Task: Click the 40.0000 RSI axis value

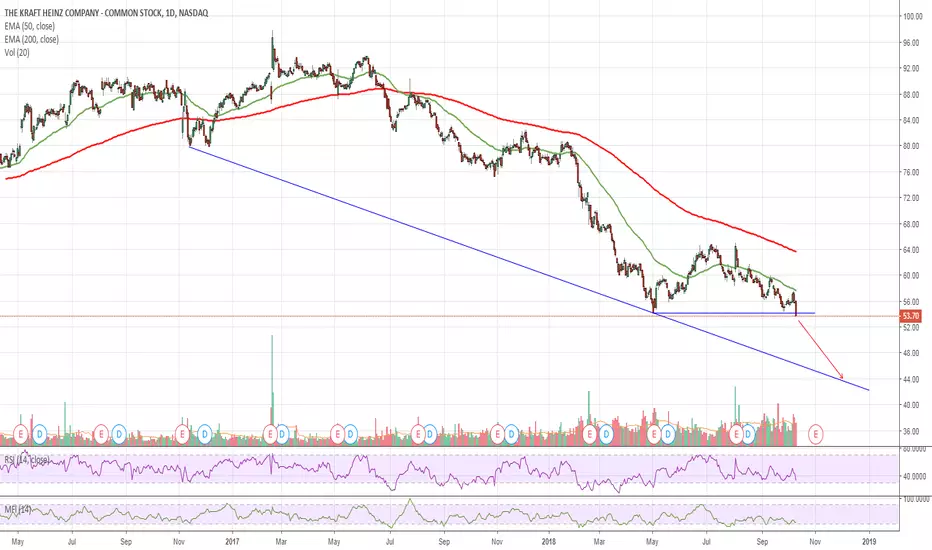Action: (914, 476)
